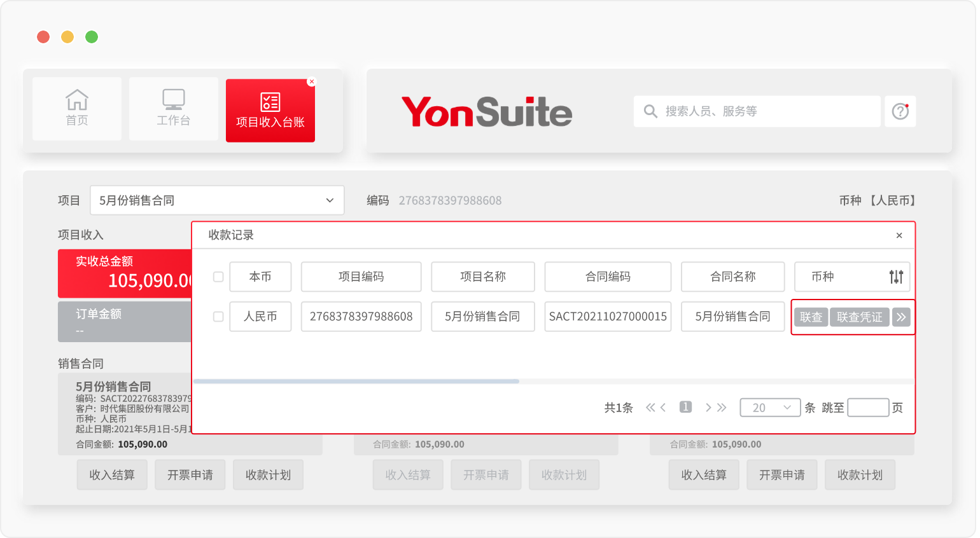
Task: Open the 项目 dropdown 5月份销售合同
Action: coord(217,200)
